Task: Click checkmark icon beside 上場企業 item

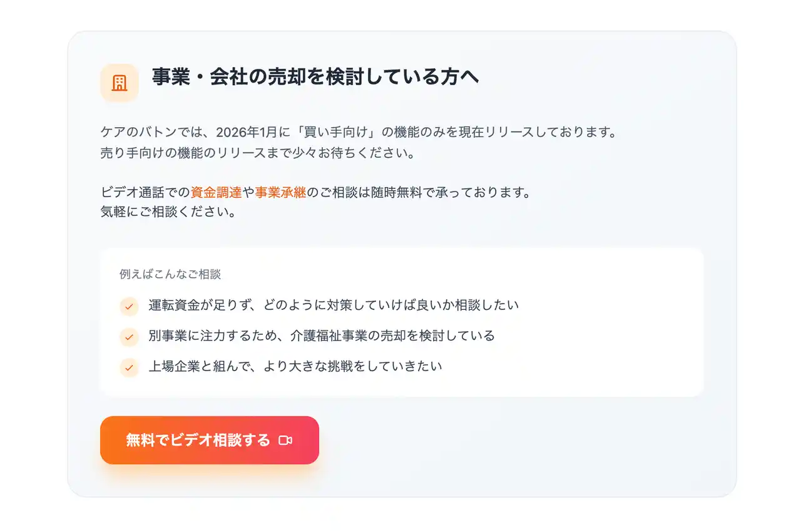Action: [x=129, y=367]
